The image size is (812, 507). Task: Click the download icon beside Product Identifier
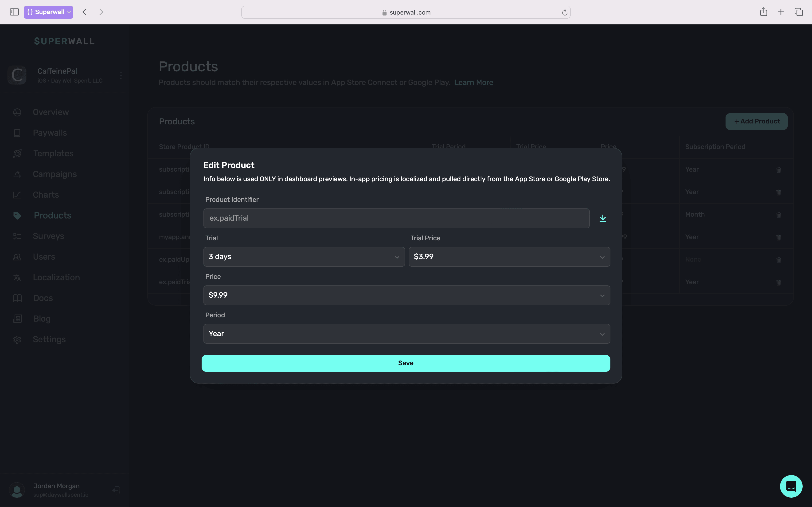tap(603, 218)
